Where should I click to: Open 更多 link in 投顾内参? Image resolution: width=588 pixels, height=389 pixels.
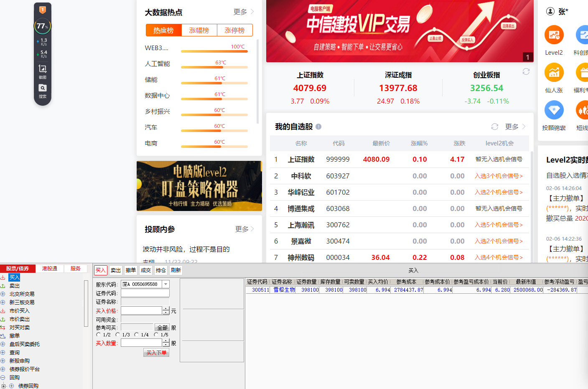point(245,229)
